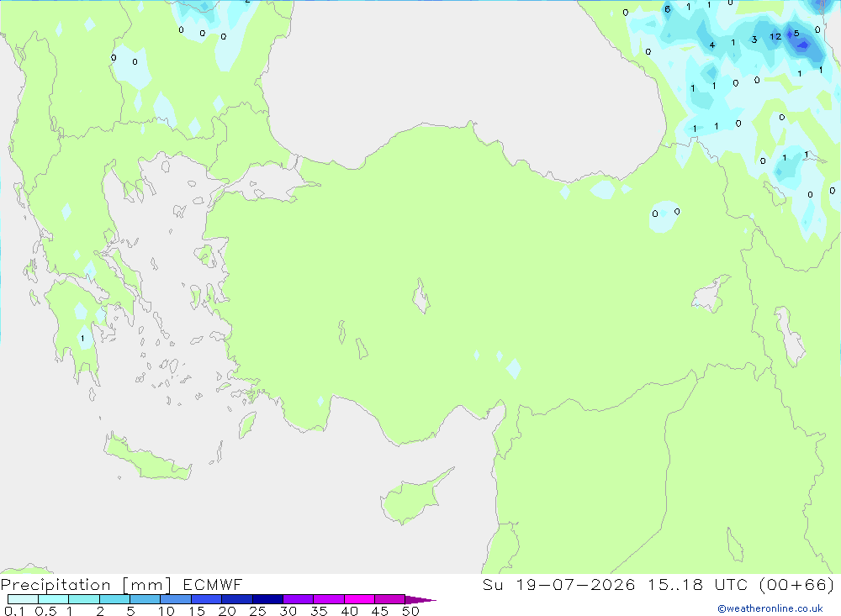The height and width of the screenshot is (616, 841).
Task: Click the 45–50 mm dark magenta legend swatch
Action: pyautogui.click(x=390, y=599)
